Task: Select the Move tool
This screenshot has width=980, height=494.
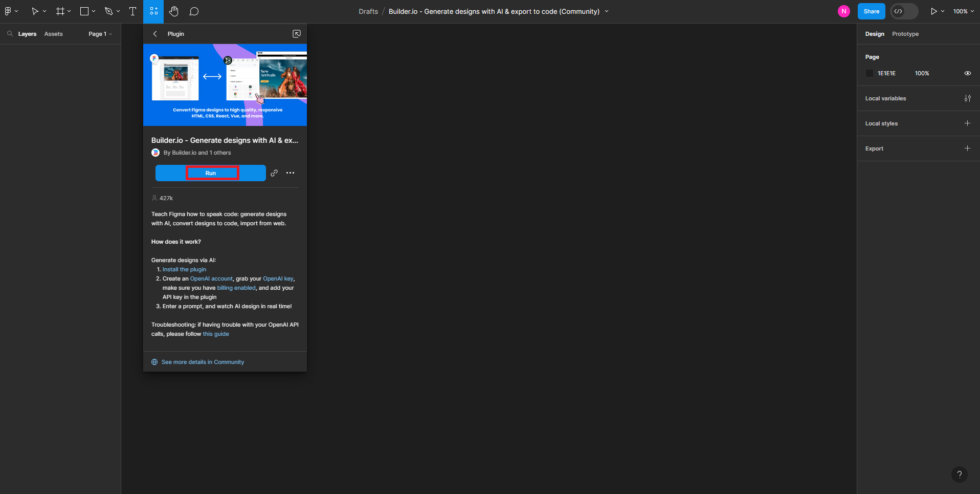Action: pos(35,11)
